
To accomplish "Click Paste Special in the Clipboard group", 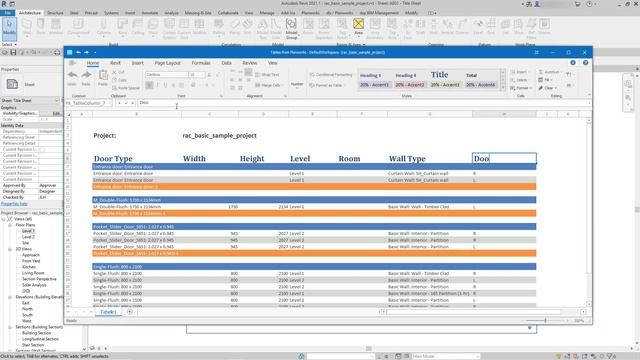I will (x=126, y=88).
